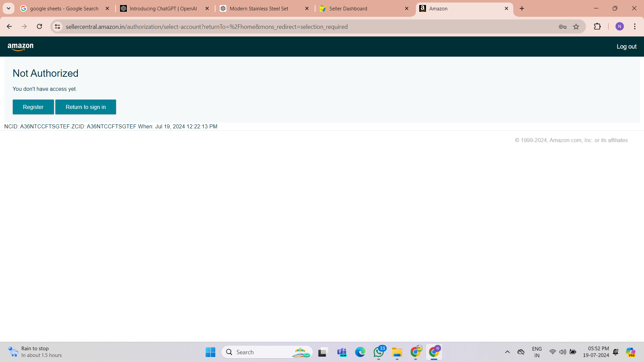Screen dimensions: 644x362
Task: Go back to the previous page
Action: 9,26
